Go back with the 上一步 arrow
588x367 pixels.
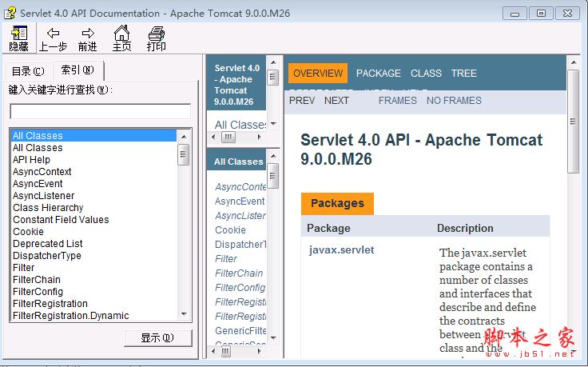[53, 39]
